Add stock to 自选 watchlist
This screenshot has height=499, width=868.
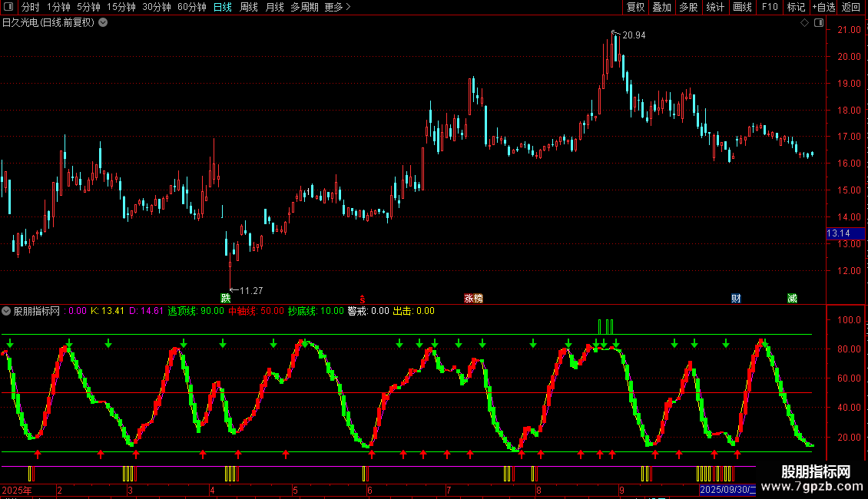(823, 7)
